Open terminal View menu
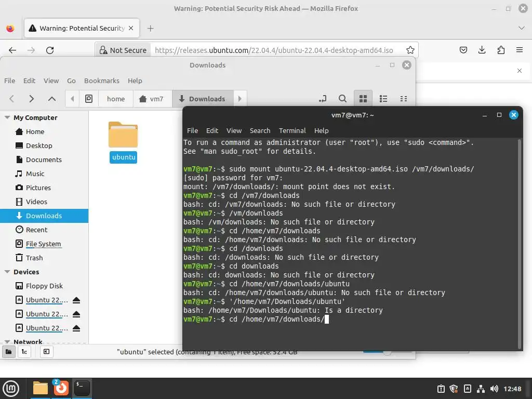Image resolution: width=532 pixels, height=399 pixels. pyautogui.click(x=234, y=130)
